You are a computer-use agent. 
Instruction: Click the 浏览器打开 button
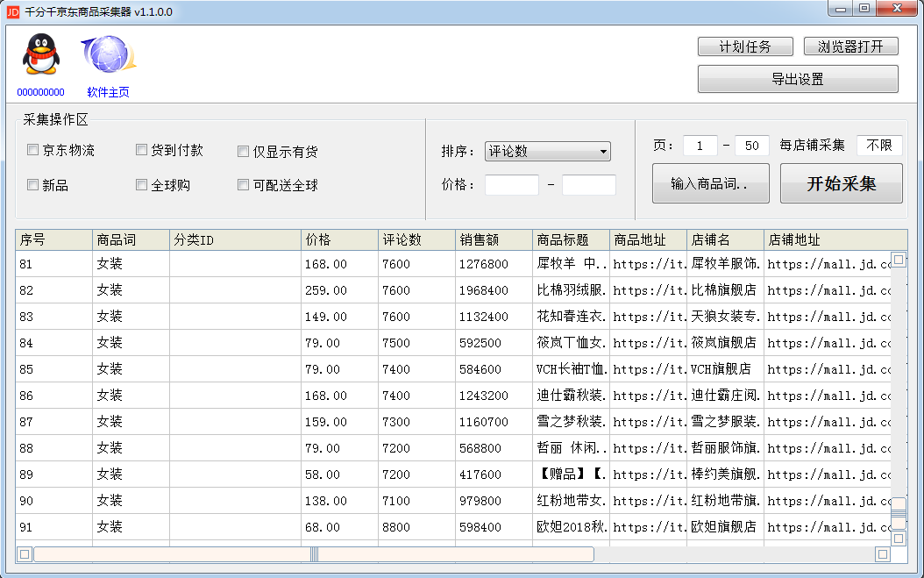(851, 46)
